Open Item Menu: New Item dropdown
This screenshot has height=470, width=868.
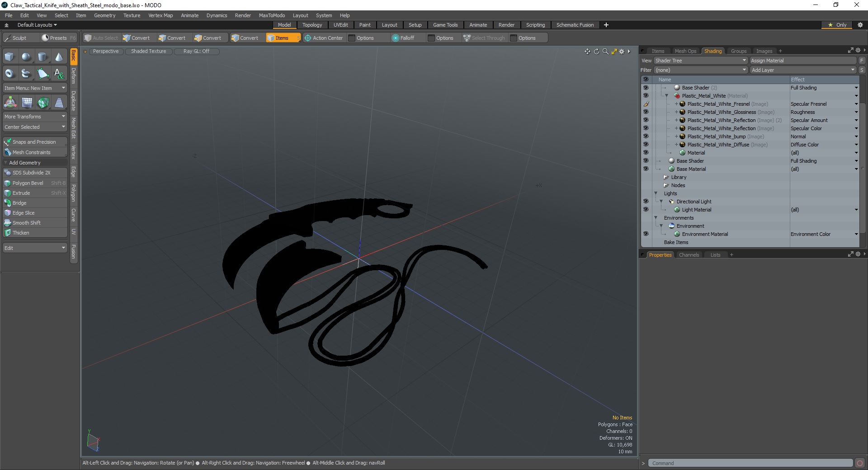(x=35, y=88)
